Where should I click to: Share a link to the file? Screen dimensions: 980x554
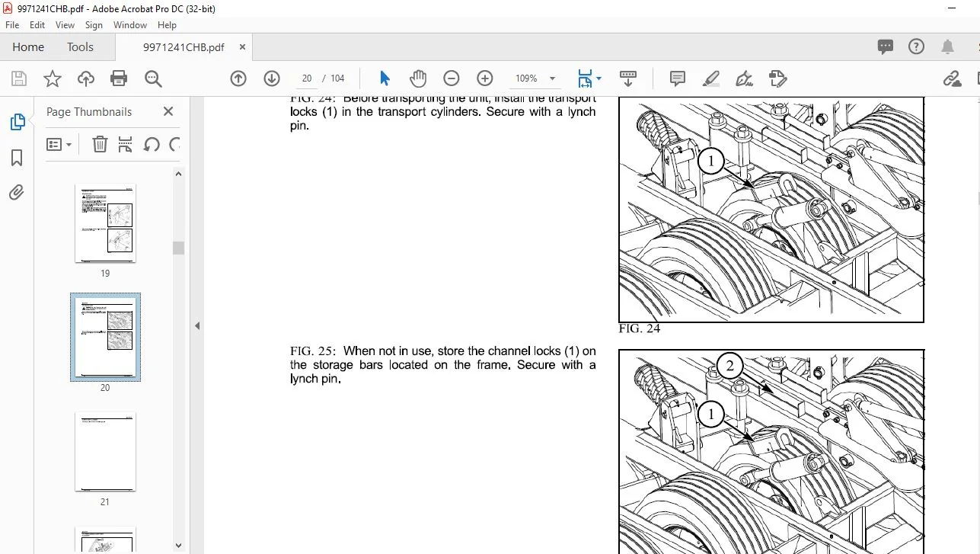point(951,78)
